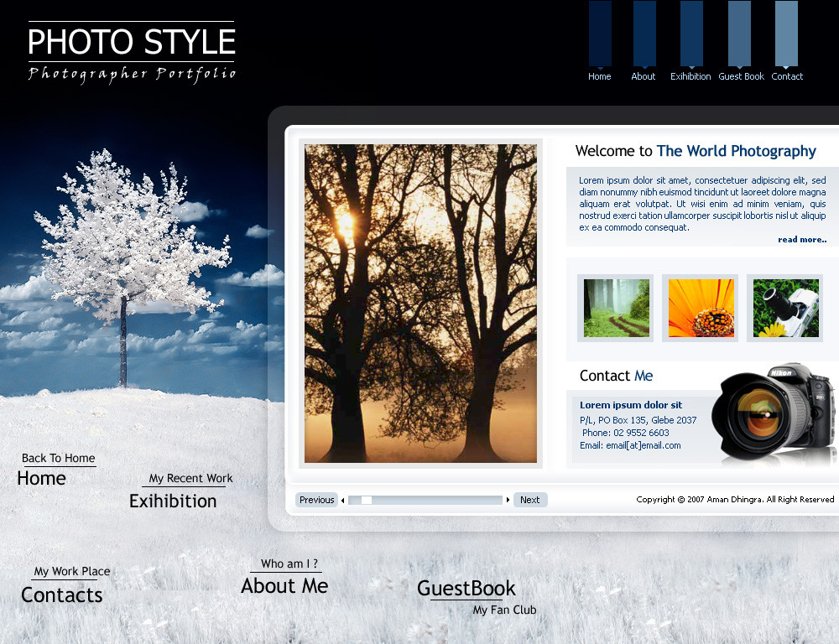Open the orange flower thumbnail
This screenshot has width=839, height=644.
tap(701, 308)
